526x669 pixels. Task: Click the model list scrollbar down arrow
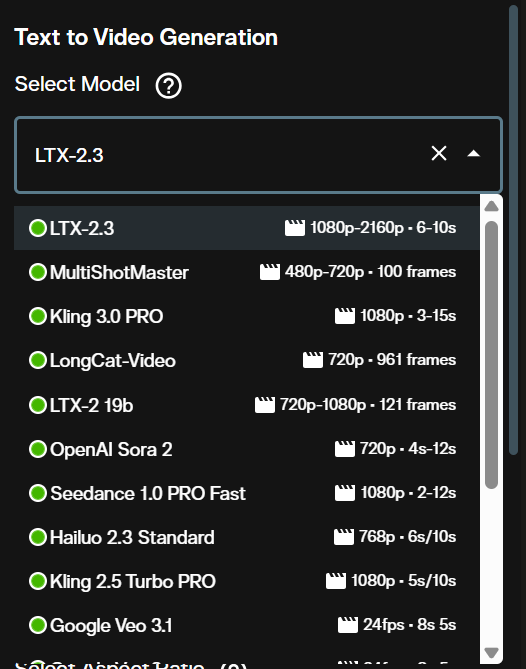[491, 653]
